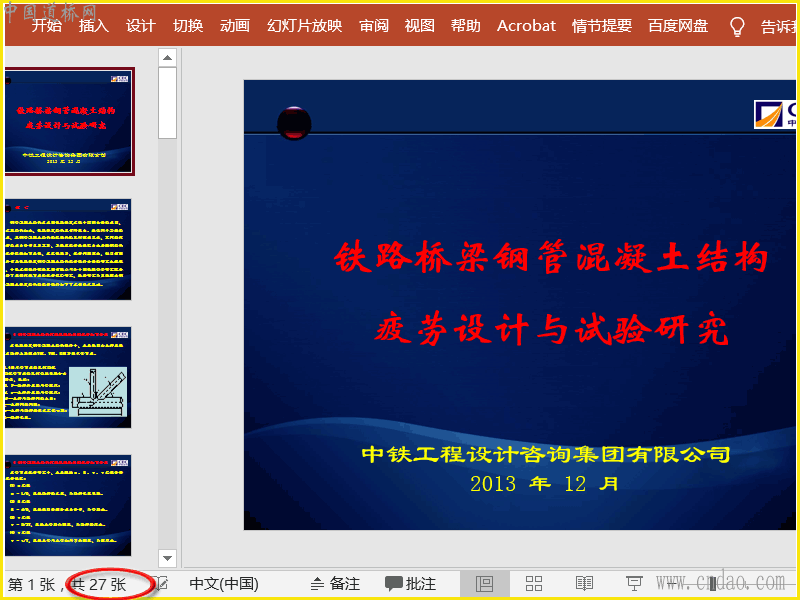Viewport: 800px width, 600px height.
Task: Switch to the 切换 tab
Action: [188, 26]
